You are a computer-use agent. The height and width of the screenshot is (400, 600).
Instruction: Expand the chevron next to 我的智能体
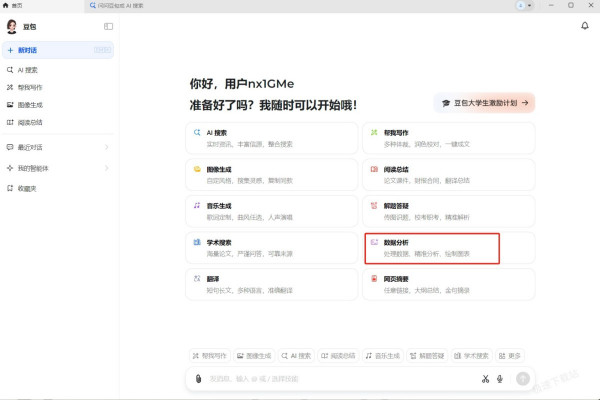[107, 168]
